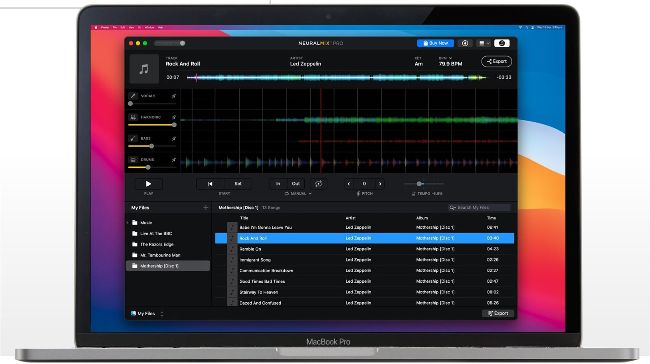
Task: Adjust the Bass volume slider
Action: (x=152, y=146)
